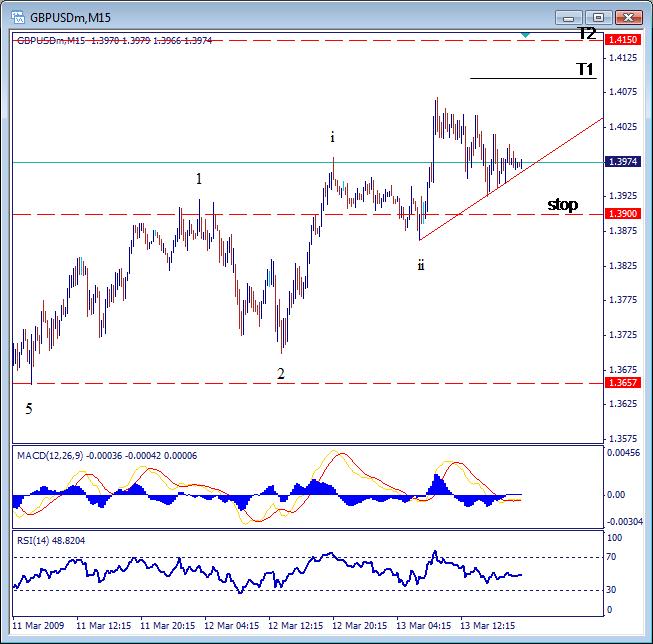This screenshot has width=653, height=644.
Task: Minimize the GBPUSDm,M15 chart window
Action: [x=569, y=18]
